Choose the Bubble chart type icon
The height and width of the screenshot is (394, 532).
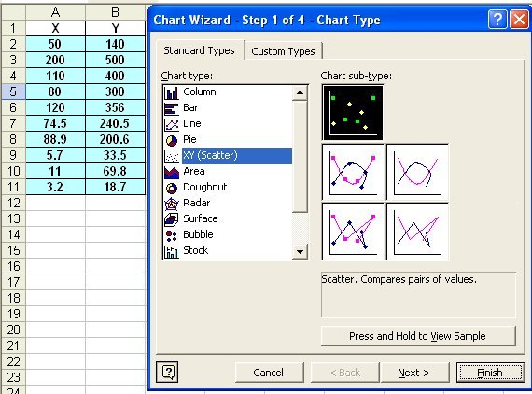[x=172, y=235]
